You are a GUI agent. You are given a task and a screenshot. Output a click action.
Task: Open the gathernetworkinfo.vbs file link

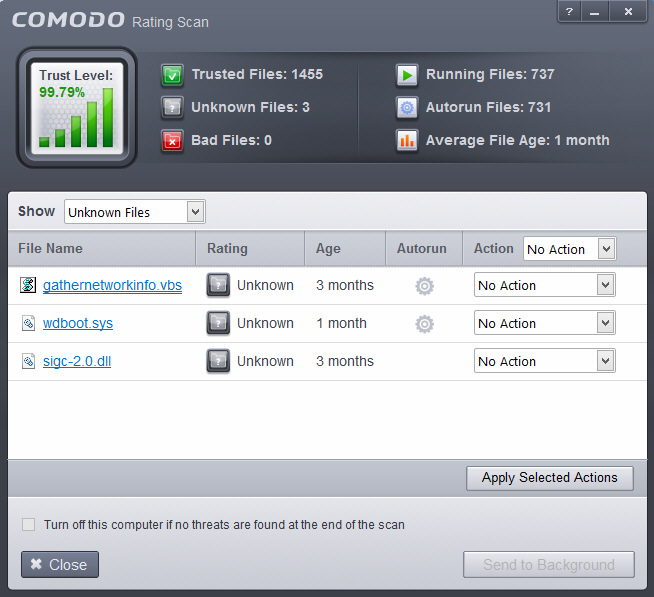112,285
